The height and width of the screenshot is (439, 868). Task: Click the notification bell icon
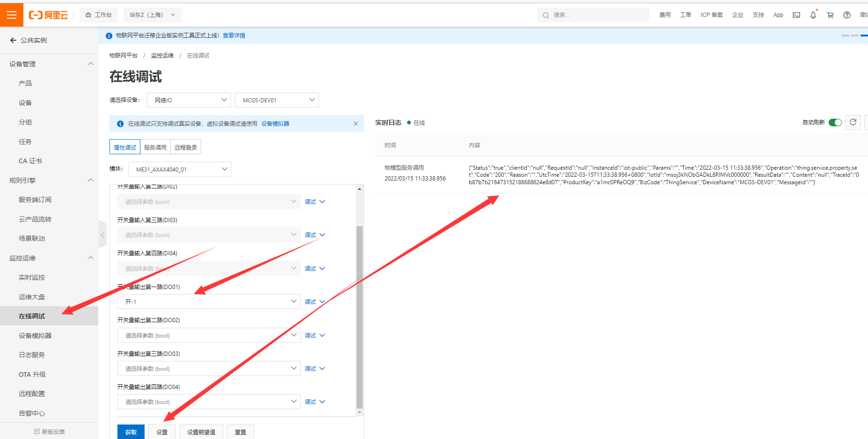click(x=813, y=15)
